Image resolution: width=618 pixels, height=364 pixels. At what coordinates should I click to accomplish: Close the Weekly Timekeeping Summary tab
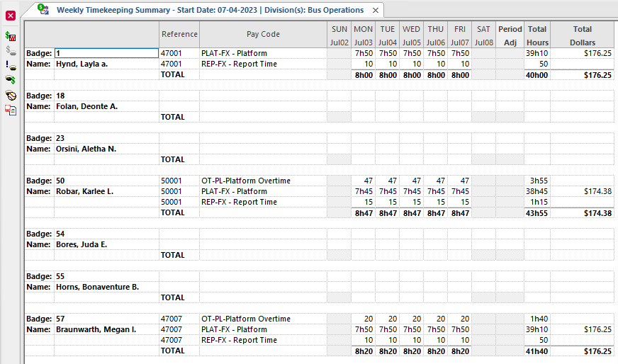[x=376, y=10]
